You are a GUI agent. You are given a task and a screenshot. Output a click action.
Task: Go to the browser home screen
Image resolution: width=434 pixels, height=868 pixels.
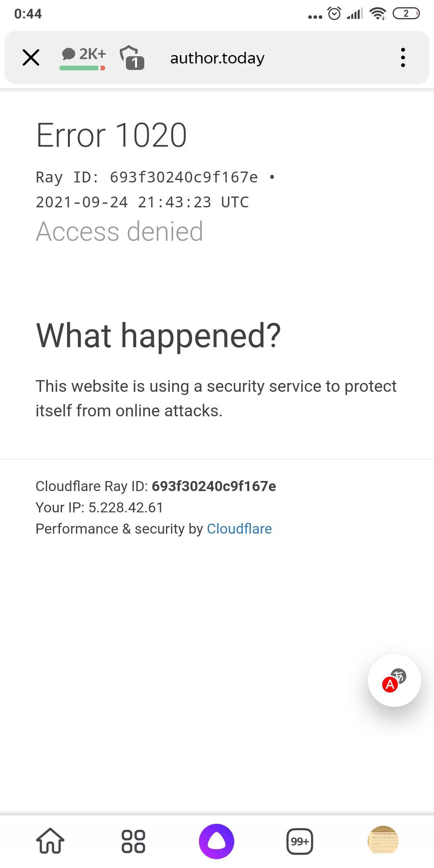pos(50,841)
